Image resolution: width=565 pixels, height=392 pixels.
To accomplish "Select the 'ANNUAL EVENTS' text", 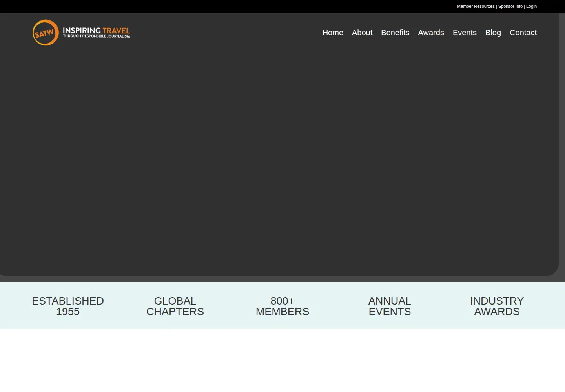I will pos(390,306).
